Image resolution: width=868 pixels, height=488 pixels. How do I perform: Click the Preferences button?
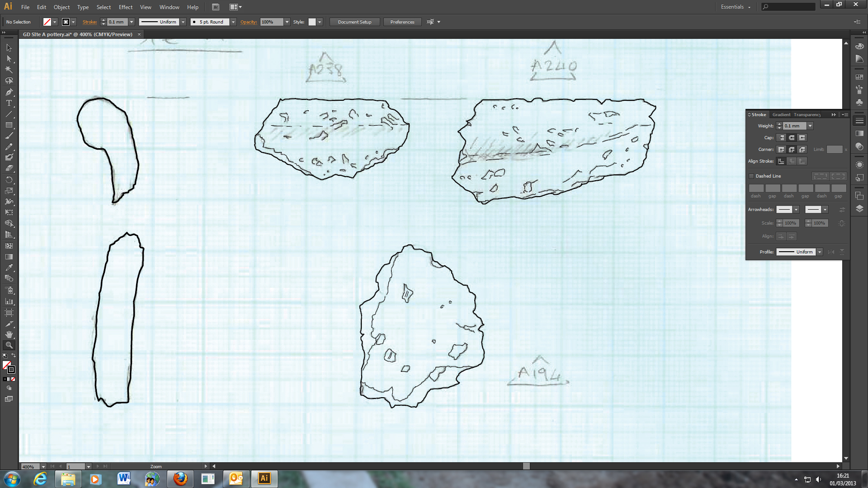click(402, 22)
